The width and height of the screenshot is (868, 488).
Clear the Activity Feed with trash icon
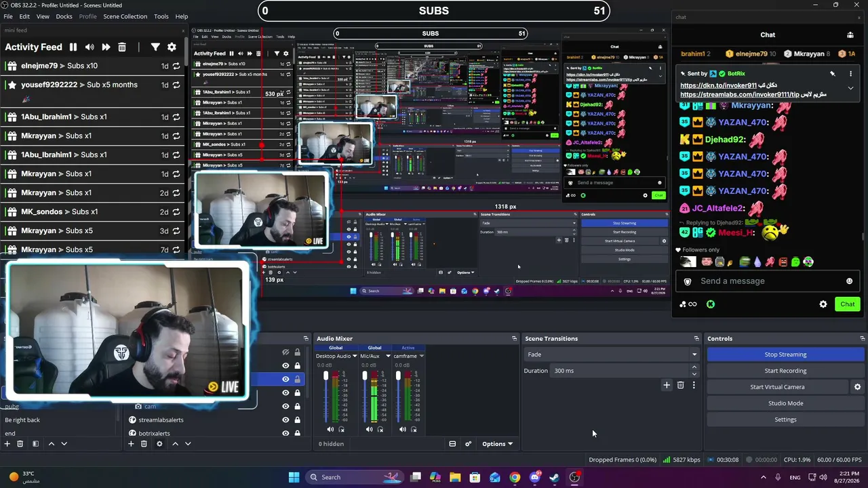(x=122, y=47)
